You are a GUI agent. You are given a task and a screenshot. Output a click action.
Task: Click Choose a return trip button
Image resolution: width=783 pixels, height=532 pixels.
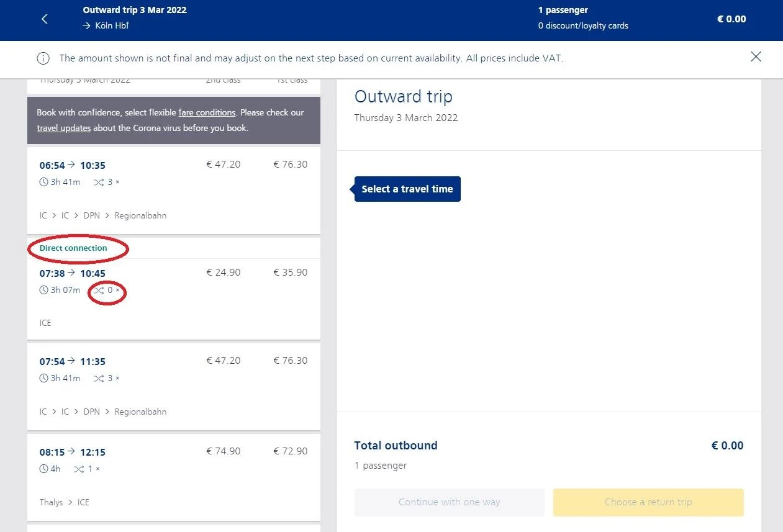pyautogui.click(x=648, y=502)
